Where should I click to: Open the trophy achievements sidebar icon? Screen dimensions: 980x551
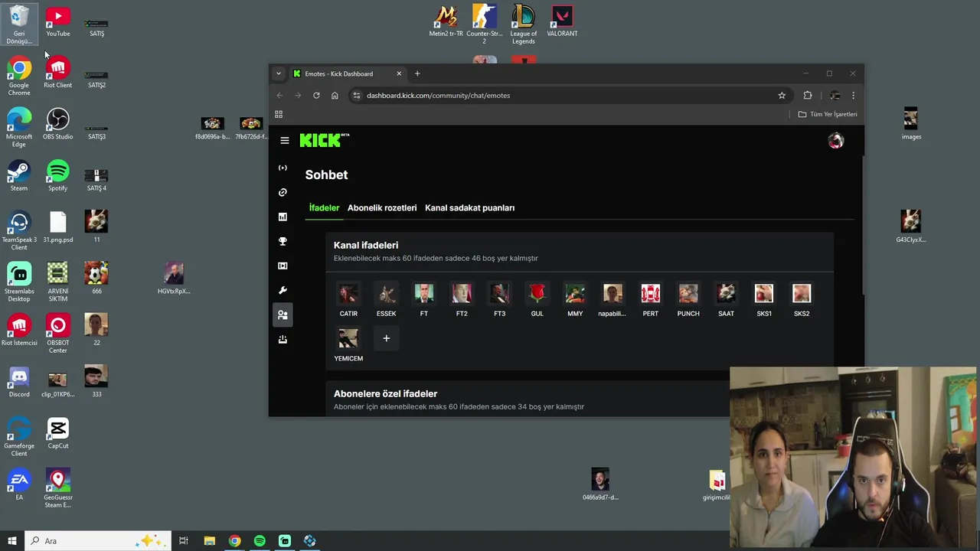283,241
